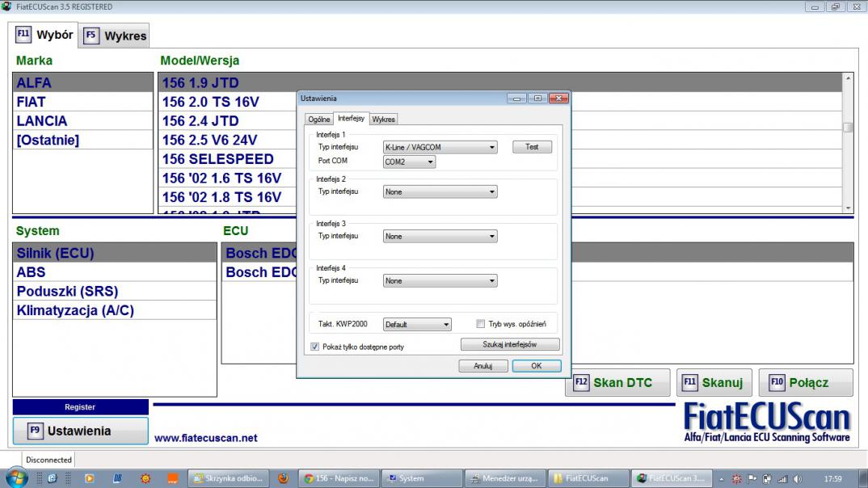Open F9 Ustawienia button
Image resolution: width=868 pixels, height=488 pixels.
[x=80, y=431]
